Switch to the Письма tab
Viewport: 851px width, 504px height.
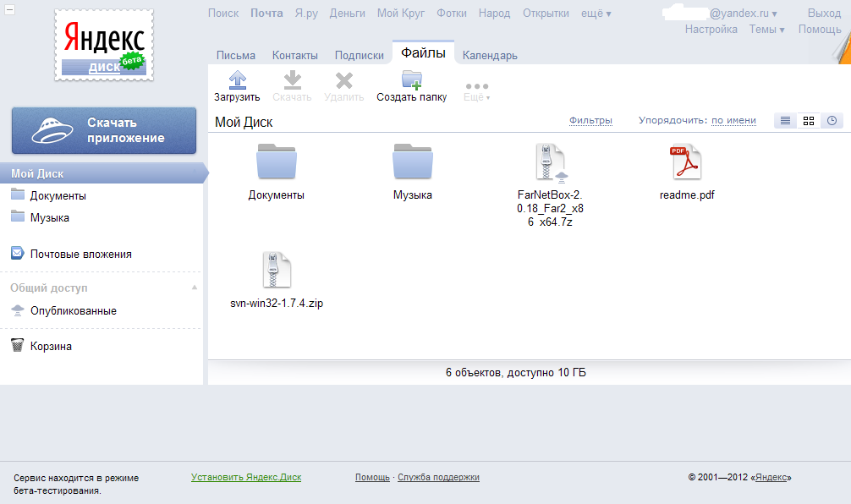(236, 56)
